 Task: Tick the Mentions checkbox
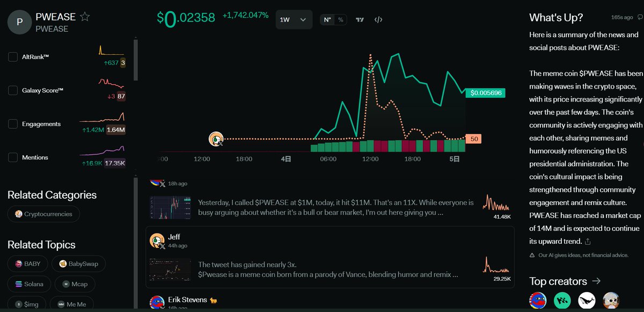click(13, 157)
